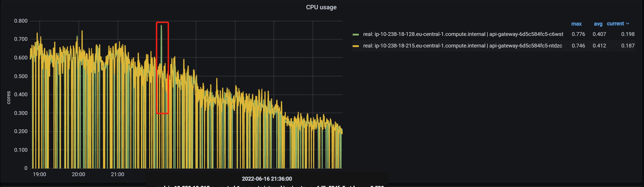Viewport: 644px width, 187px height.
Task: Click current value 0.187 in legend
Action: [628, 45]
